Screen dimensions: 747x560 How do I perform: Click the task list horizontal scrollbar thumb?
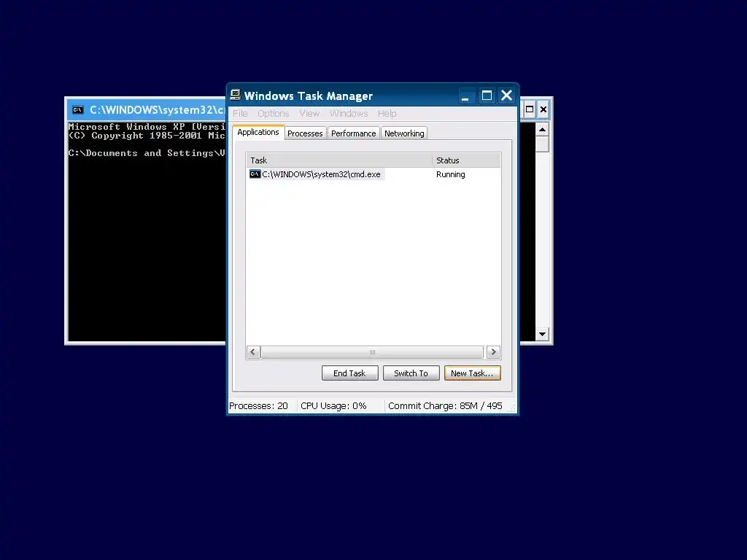[x=372, y=352]
